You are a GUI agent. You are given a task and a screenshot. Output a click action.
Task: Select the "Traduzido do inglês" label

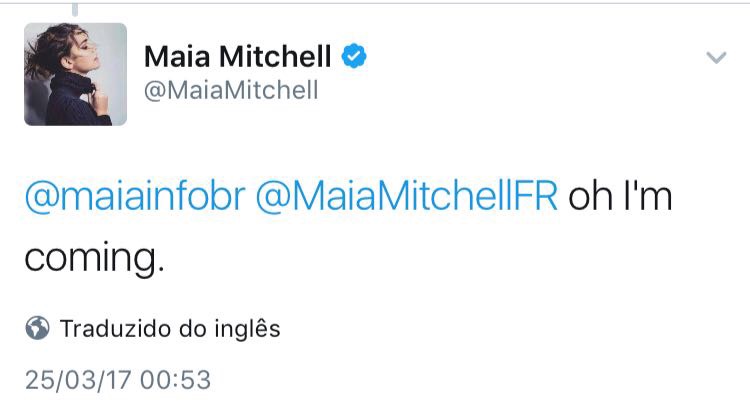[170, 328]
